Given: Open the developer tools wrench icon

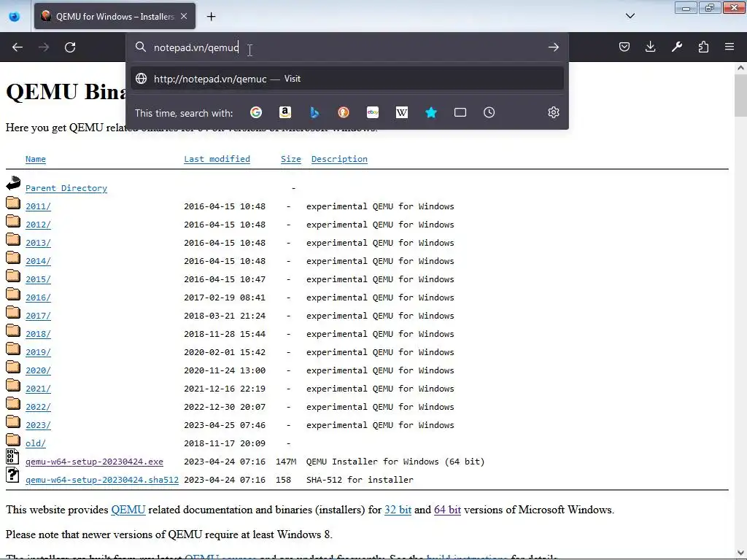Looking at the screenshot, I should tap(677, 47).
